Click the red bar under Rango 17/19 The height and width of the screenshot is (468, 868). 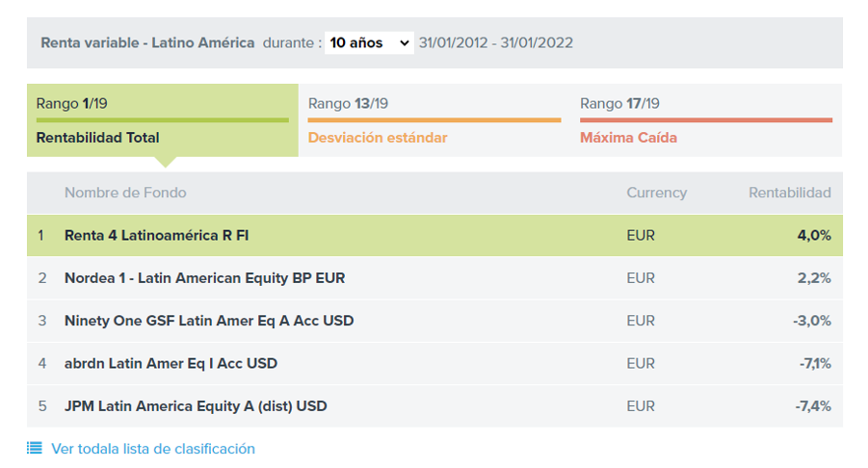[705, 120]
